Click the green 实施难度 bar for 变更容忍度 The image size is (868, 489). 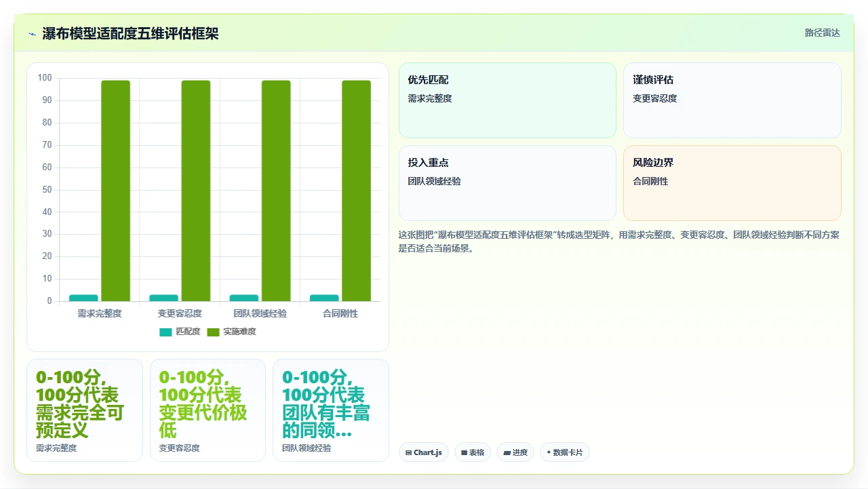coord(195,191)
